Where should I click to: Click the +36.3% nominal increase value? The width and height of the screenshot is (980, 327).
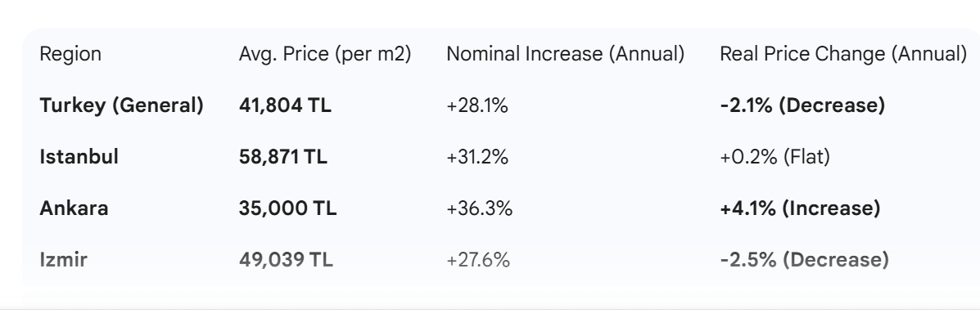(479, 208)
